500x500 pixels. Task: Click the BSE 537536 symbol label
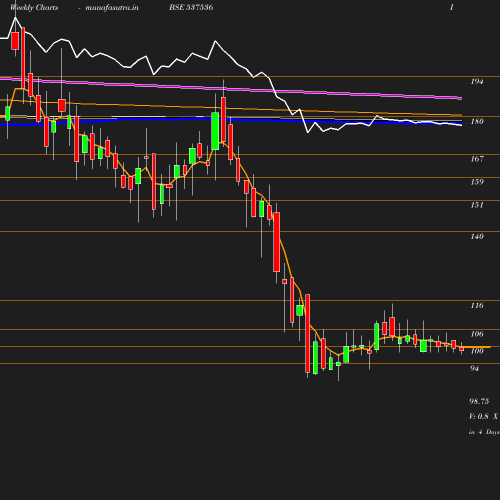point(191,7)
